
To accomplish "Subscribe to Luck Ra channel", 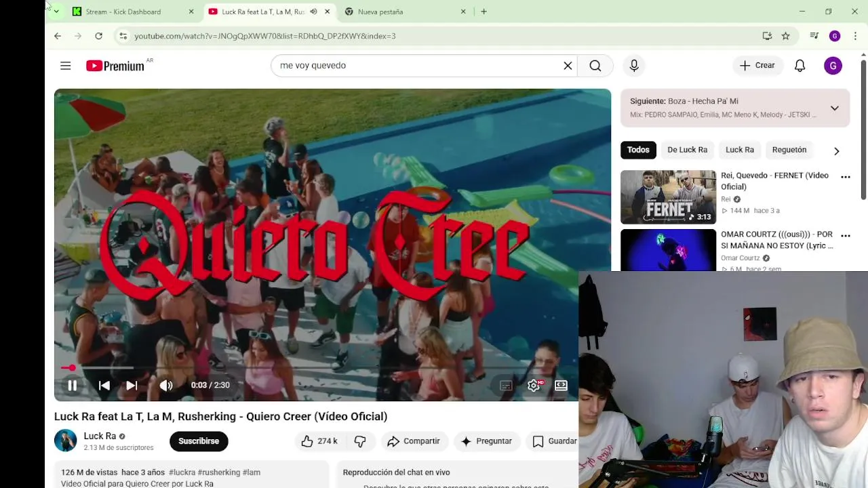I will click(199, 441).
